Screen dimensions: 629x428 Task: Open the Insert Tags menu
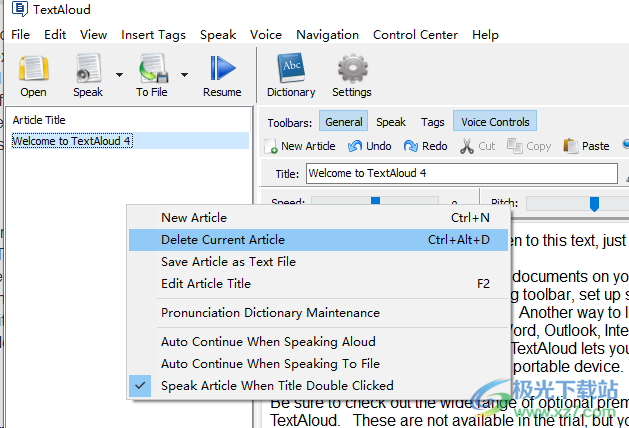154,35
